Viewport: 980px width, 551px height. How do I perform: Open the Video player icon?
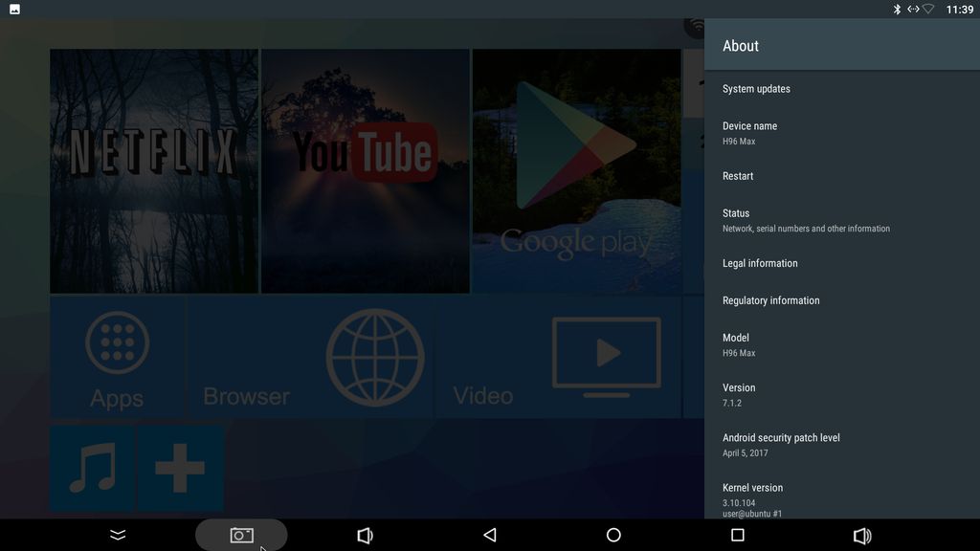(x=606, y=357)
